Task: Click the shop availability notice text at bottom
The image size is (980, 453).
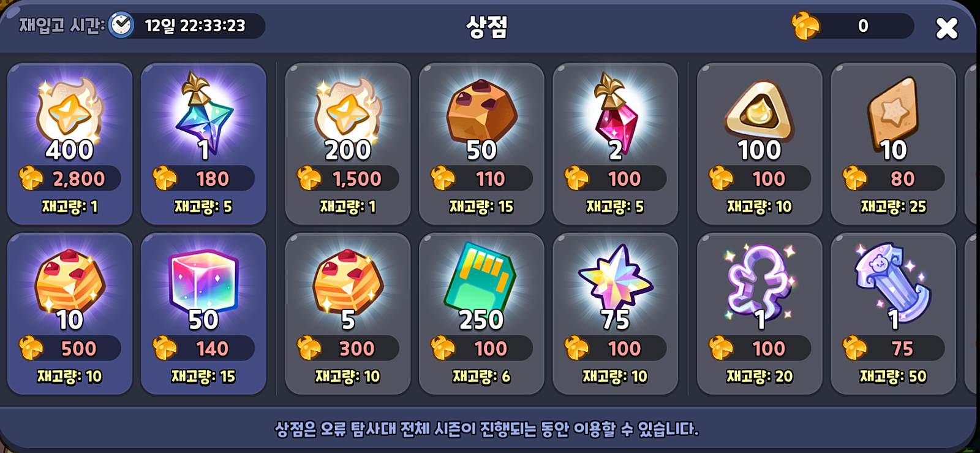Action: (x=487, y=428)
